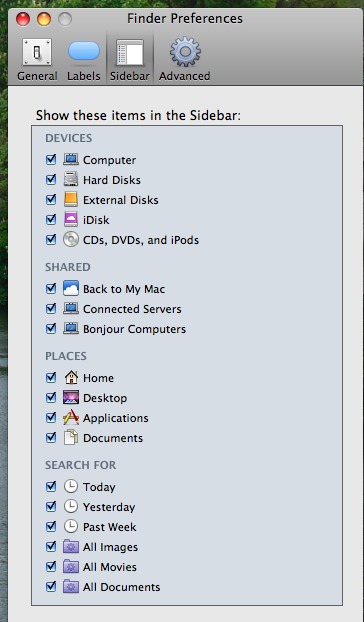364x622 pixels.
Task: Click the Hard Disks drive icon
Action: point(71,179)
